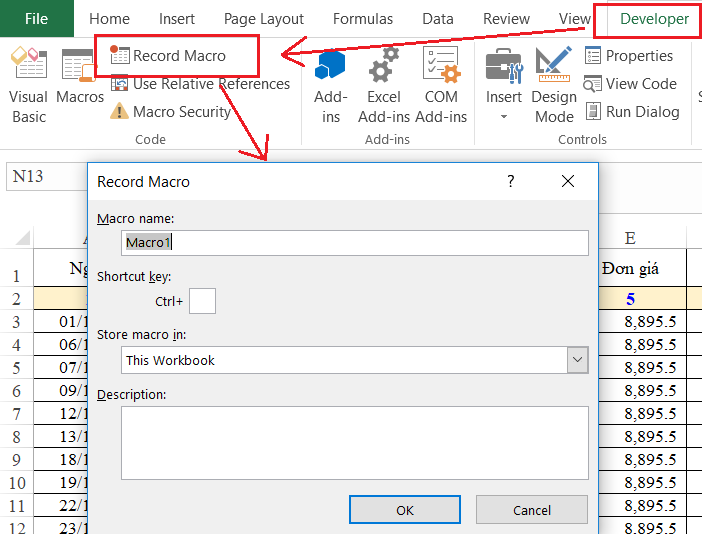702x534 pixels.
Task: Select row 8 header
Action: click(x=17, y=436)
